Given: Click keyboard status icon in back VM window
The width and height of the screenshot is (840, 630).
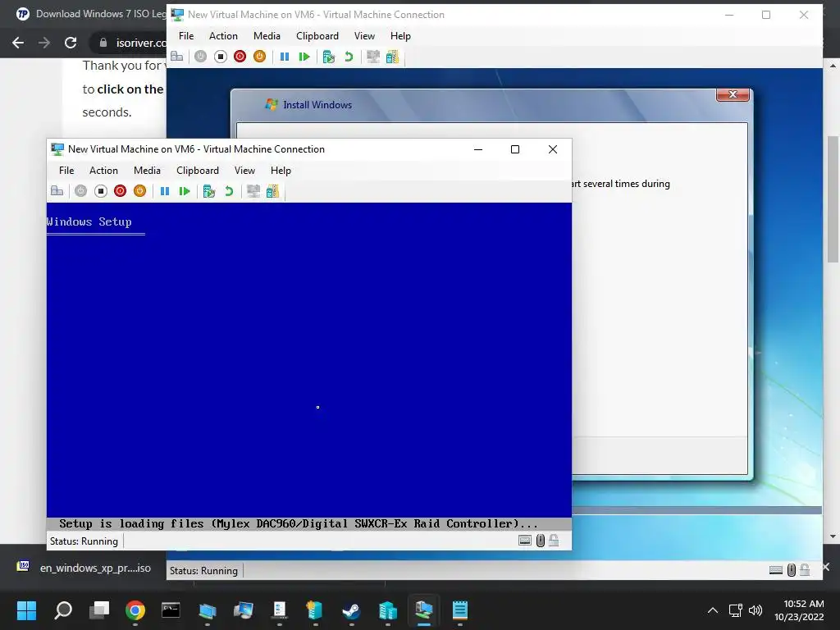Looking at the screenshot, I should (776, 570).
